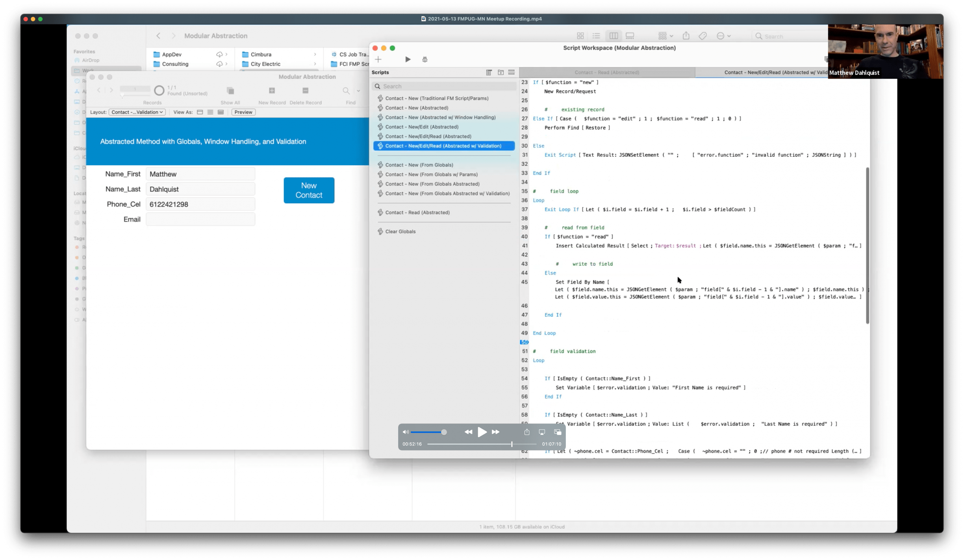
Task: Fast-forward the video recording
Action: (495, 432)
